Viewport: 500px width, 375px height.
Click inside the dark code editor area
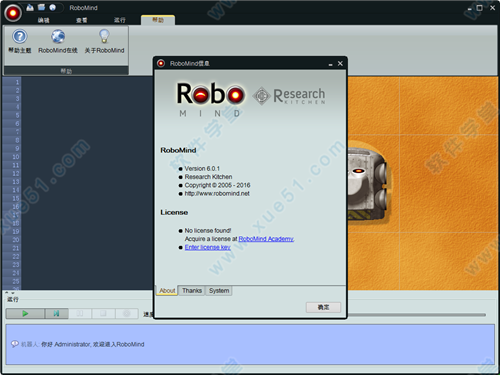[x=87, y=183]
